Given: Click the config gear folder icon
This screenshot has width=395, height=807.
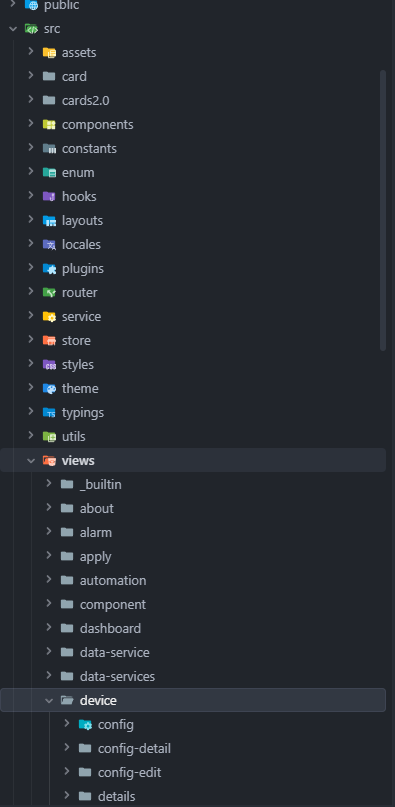Looking at the screenshot, I should pyautogui.click(x=85, y=725).
